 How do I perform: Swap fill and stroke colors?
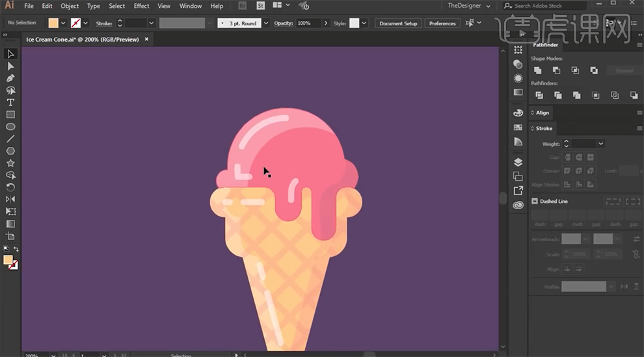coord(16,249)
